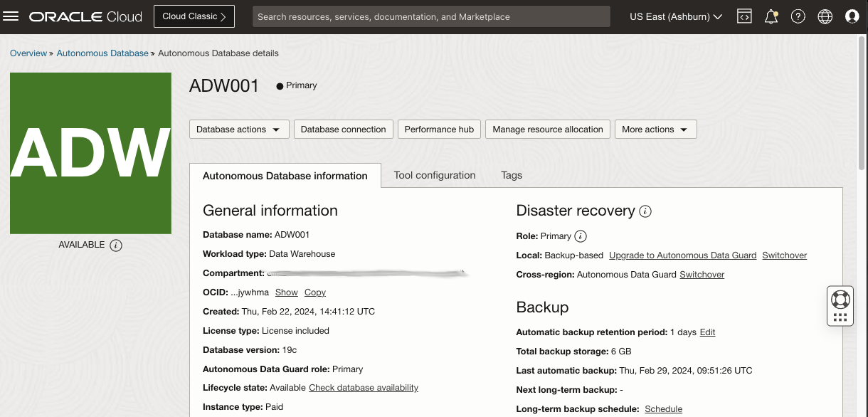Open the hamburger navigation menu
The image size is (868, 417).
pyautogui.click(x=11, y=16)
